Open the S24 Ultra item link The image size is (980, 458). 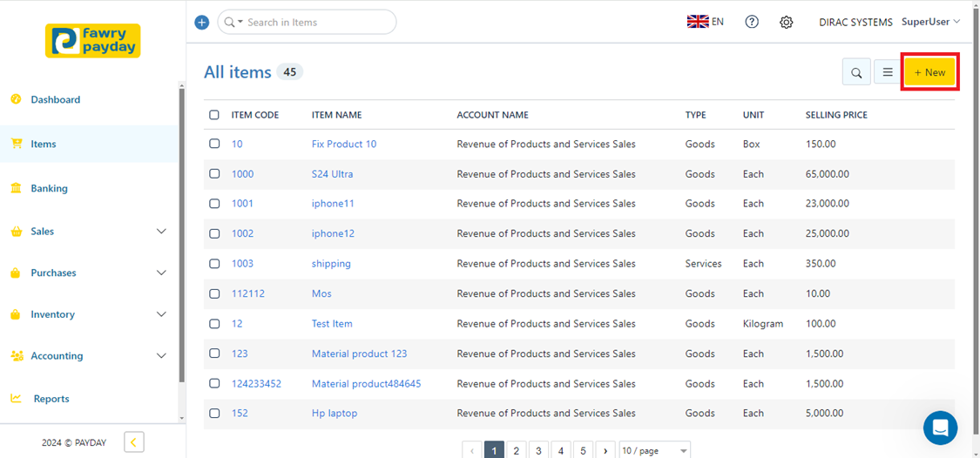(x=332, y=174)
